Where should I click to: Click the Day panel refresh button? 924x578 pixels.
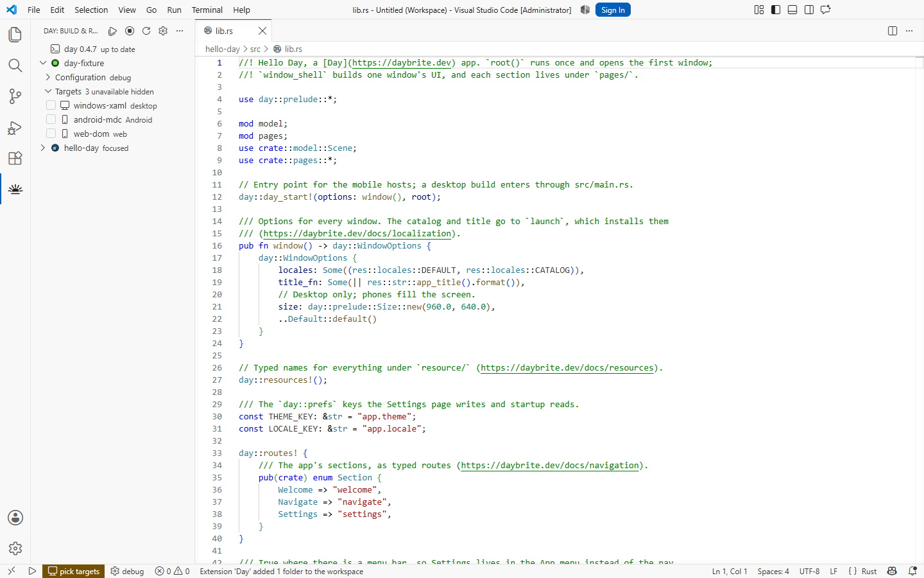(146, 31)
